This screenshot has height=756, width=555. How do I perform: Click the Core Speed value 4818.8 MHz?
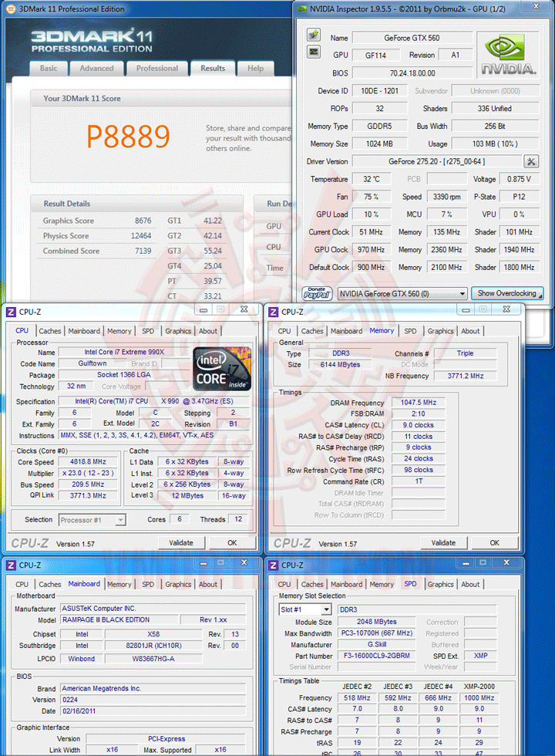point(88,461)
